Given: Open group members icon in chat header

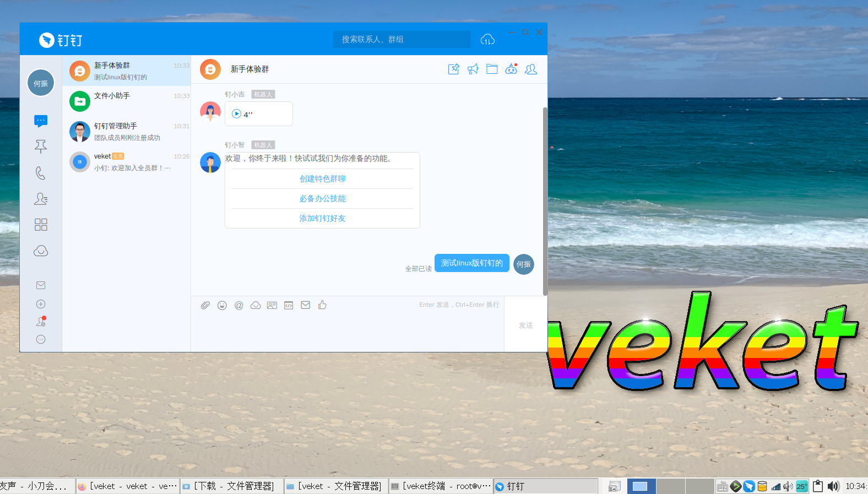Looking at the screenshot, I should point(531,69).
